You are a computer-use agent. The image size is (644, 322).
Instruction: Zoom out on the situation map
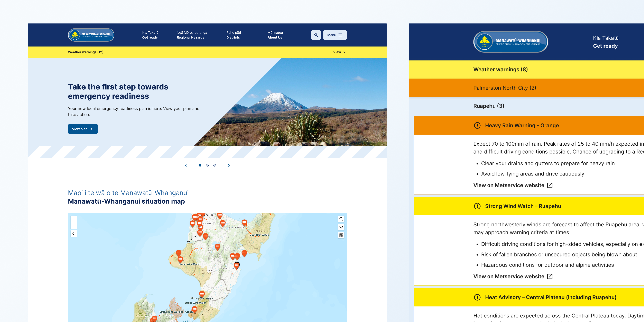click(74, 226)
